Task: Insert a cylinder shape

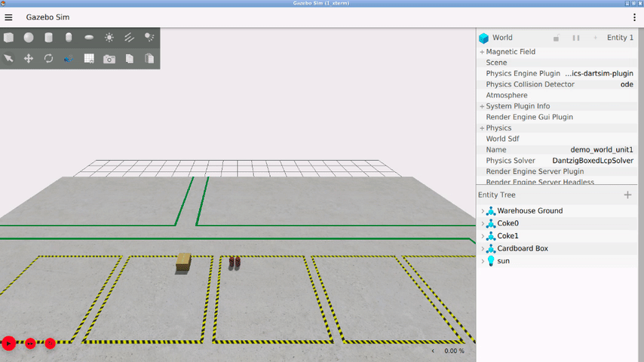Action: [48, 38]
